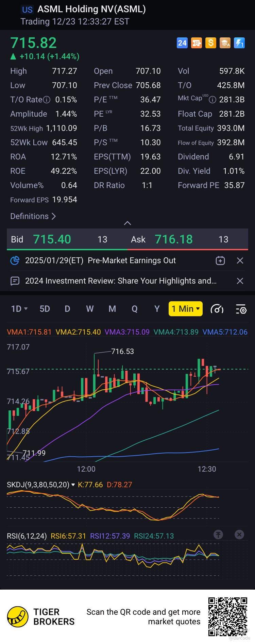
Task: Tap the tan layered stack badge icon
Action: pyautogui.click(x=225, y=43)
